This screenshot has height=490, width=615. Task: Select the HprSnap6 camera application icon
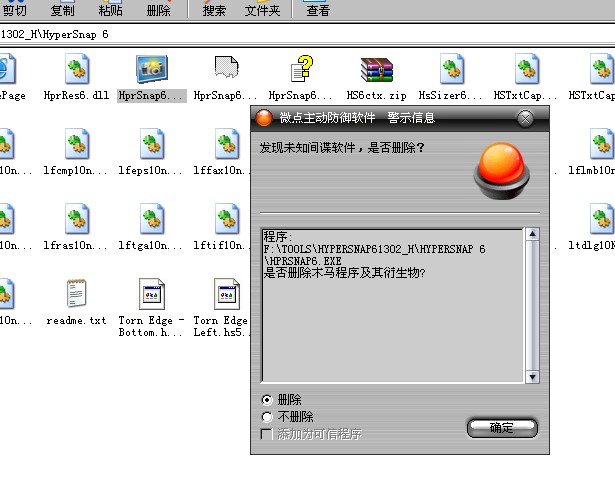[x=152, y=69]
